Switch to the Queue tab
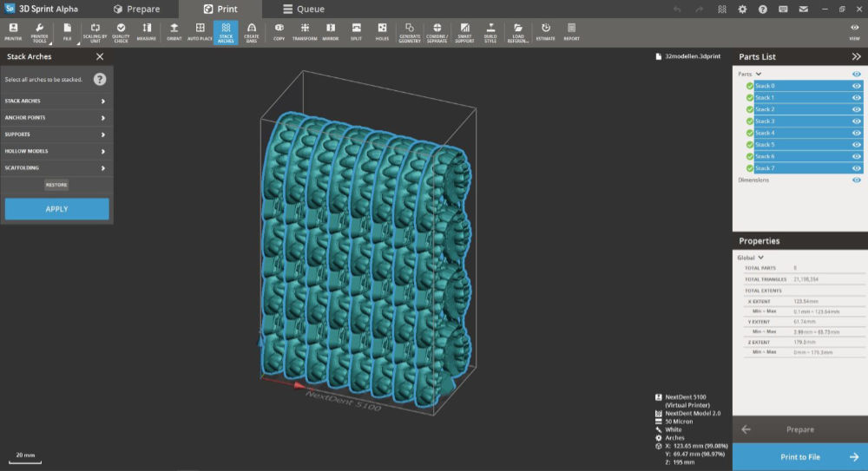868x471 pixels. pos(303,9)
